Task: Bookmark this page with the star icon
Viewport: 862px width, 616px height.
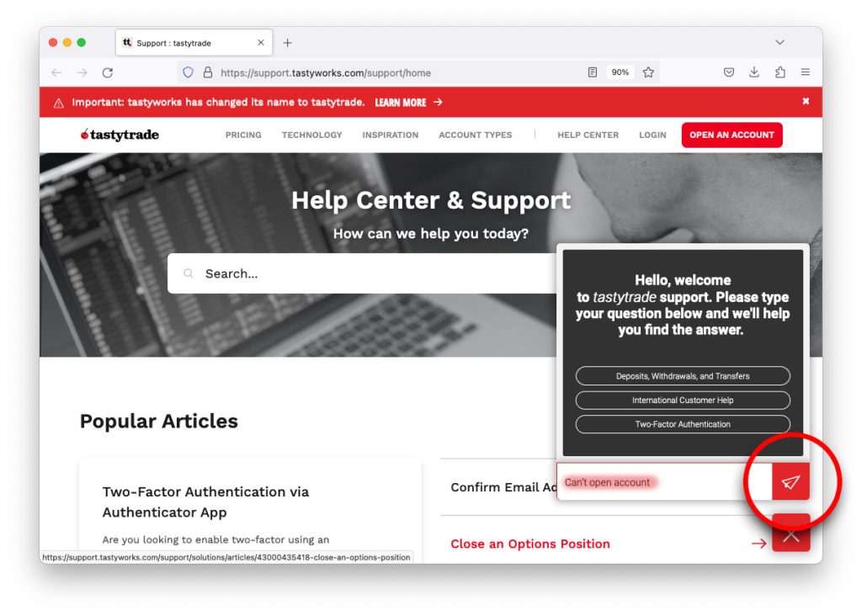Action: pyautogui.click(x=648, y=72)
